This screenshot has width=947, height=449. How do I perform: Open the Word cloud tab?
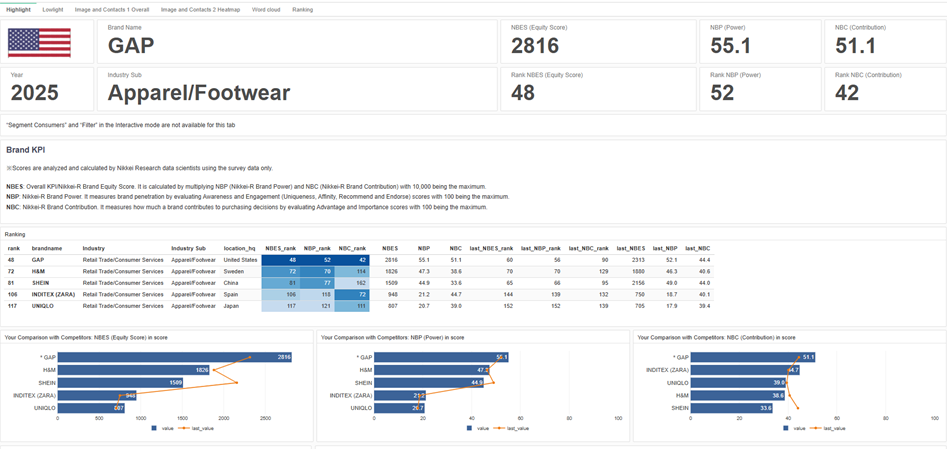click(266, 9)
